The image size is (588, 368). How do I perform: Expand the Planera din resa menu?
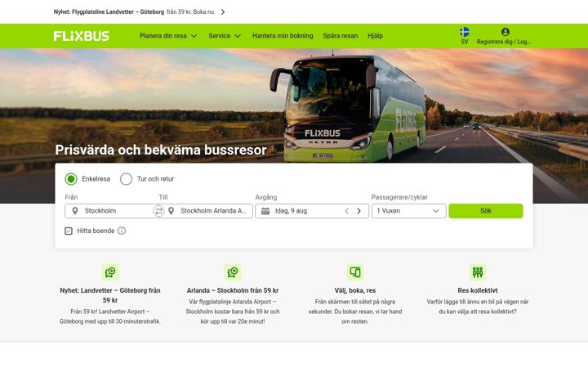pos(168,36)
